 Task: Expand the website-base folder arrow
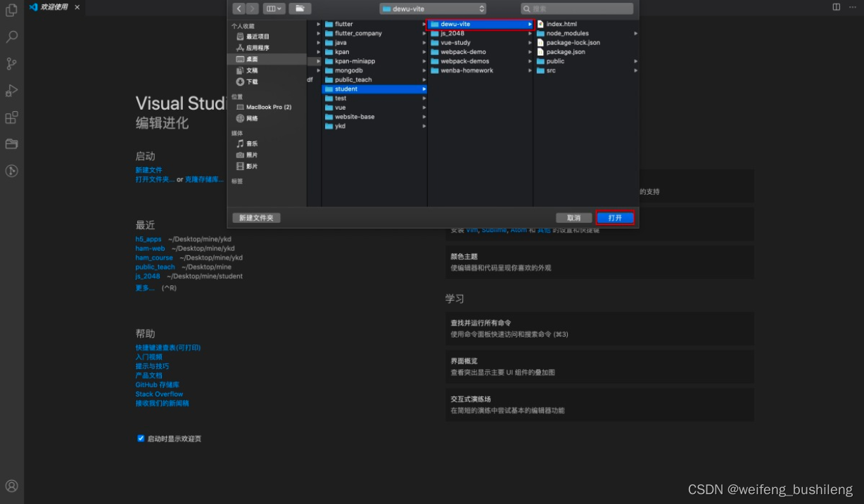click(x=424, y=117)
